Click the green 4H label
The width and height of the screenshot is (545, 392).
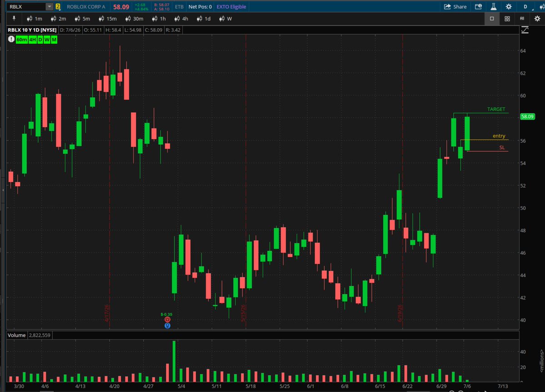tap(33, 40)
